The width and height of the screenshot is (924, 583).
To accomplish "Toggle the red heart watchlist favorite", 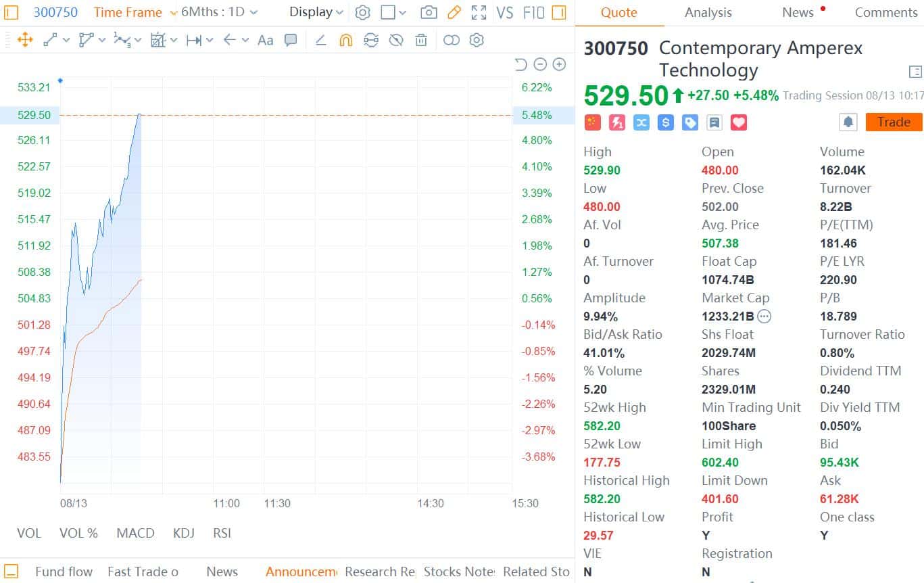I will [x=739, y=122].
